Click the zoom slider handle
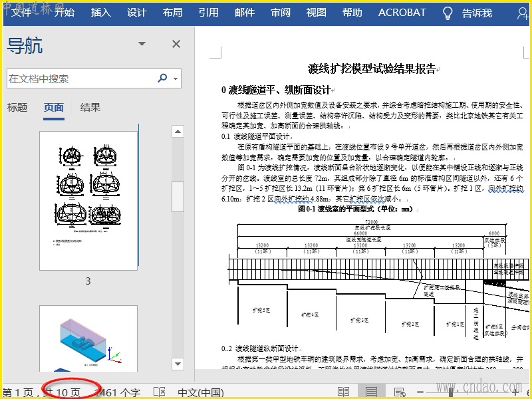This screenshot has height=399, width=532. pyautogui.click(x=451, y=392)
